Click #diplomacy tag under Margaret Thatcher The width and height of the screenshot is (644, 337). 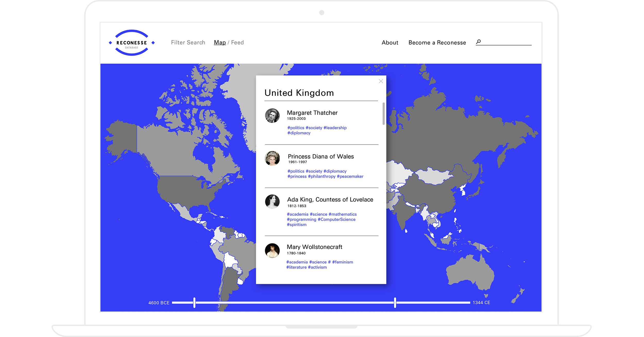[x=299, y=133]
